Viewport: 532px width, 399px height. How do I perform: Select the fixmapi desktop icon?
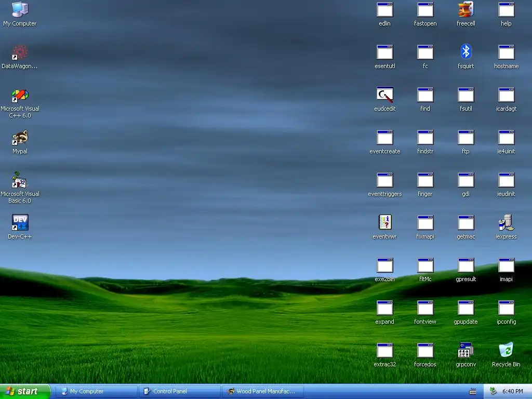tap(425, 222)
